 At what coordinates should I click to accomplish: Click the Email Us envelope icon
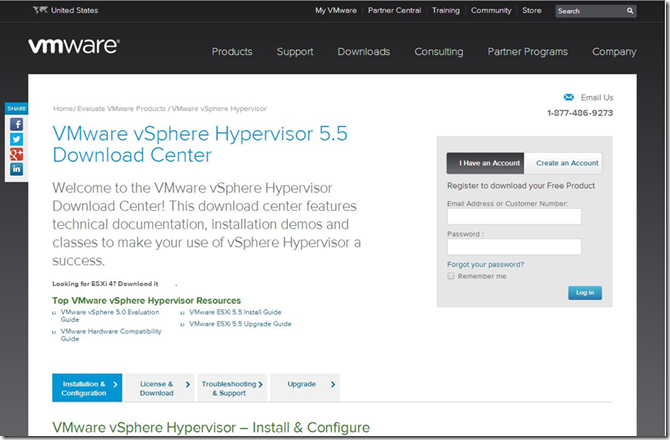[569, 97]
